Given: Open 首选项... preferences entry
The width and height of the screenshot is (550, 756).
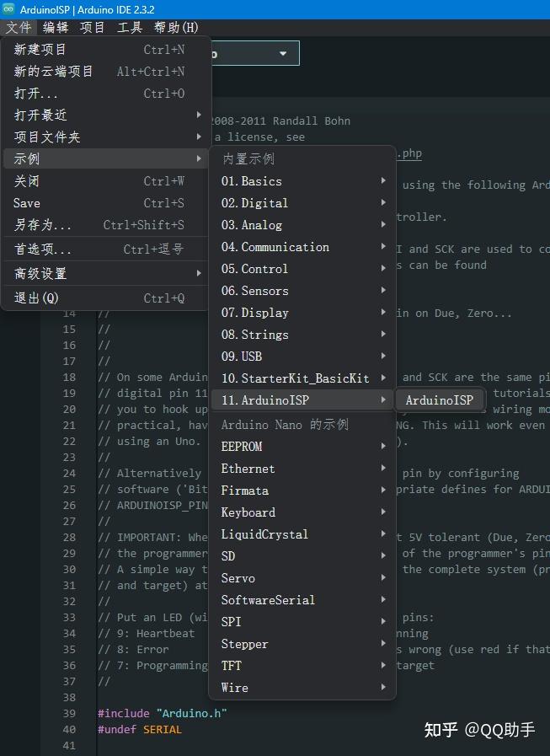Looking at the screenshot, I should point(106,249).
